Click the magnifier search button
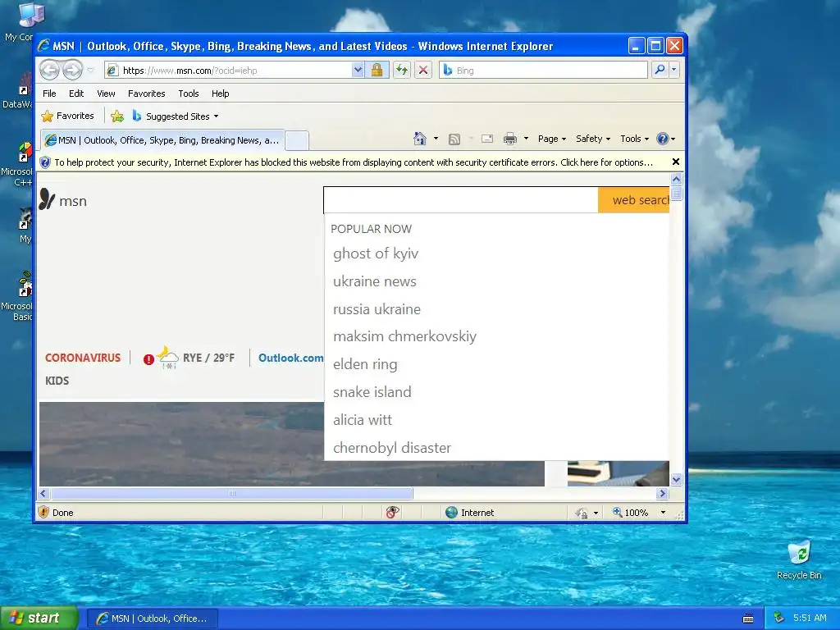This screenshot has height=630, width=840. pyautogui.click(x=660, y=70)
